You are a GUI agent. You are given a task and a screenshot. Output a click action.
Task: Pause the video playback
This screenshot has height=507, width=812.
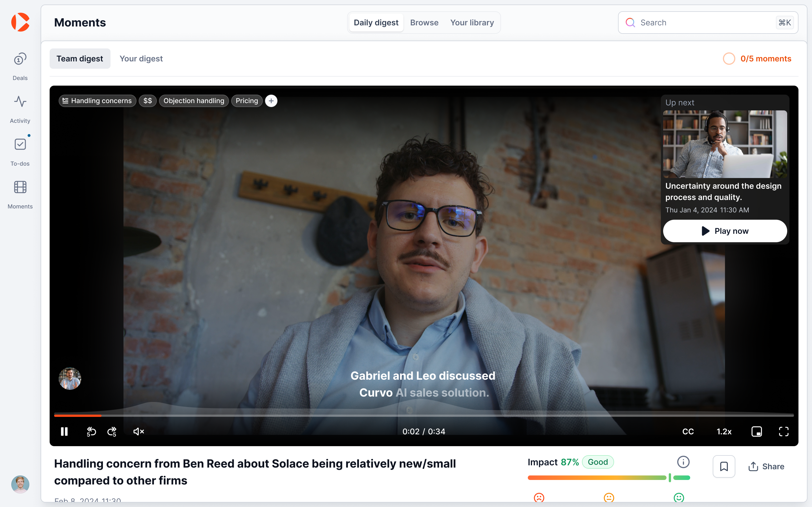[64, 431]
